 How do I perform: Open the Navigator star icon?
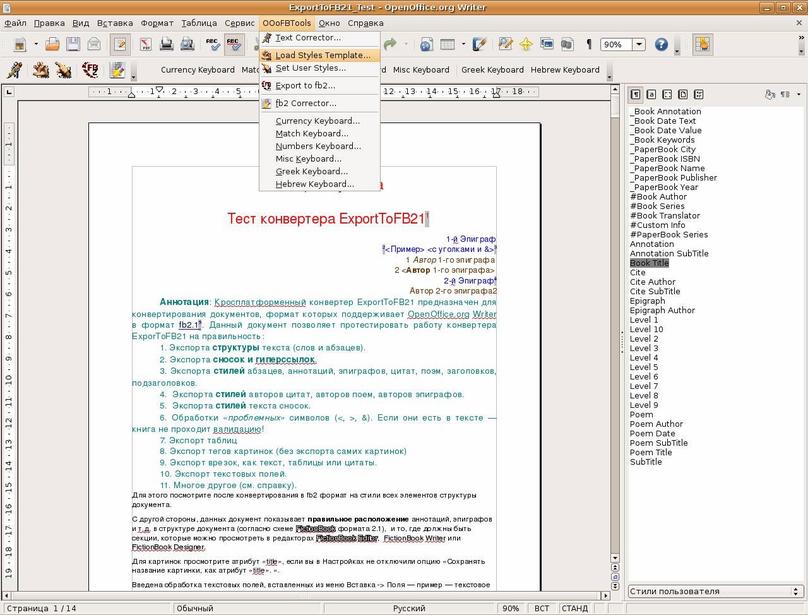524,44
